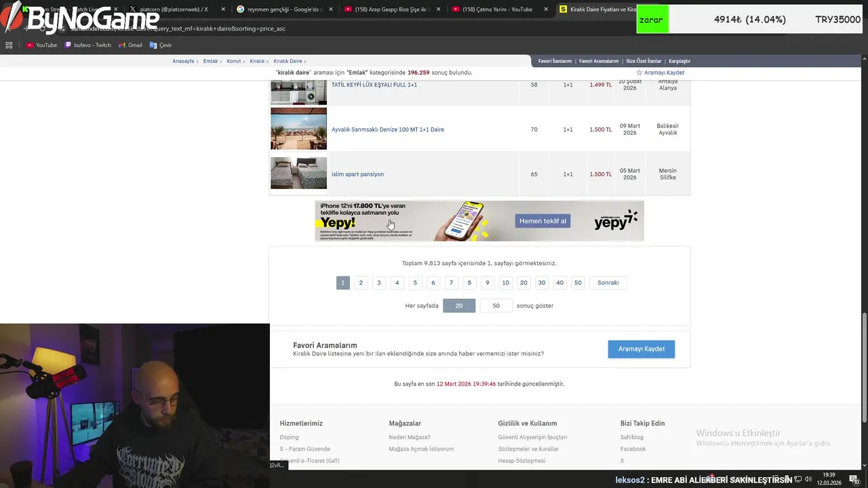This screenshot has width=868, height=488.
Task: Close the platcorn X tab
Action: tap(224, 9)
